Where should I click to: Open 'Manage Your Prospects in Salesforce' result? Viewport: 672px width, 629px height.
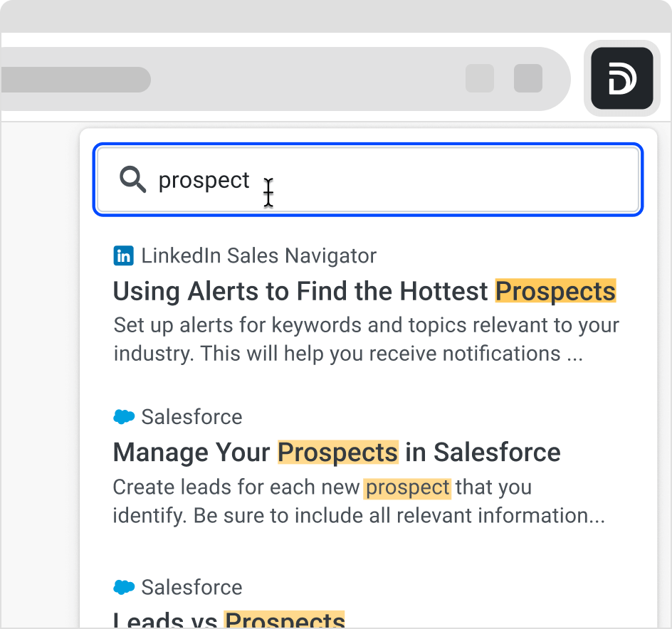(x=336, y=452)
